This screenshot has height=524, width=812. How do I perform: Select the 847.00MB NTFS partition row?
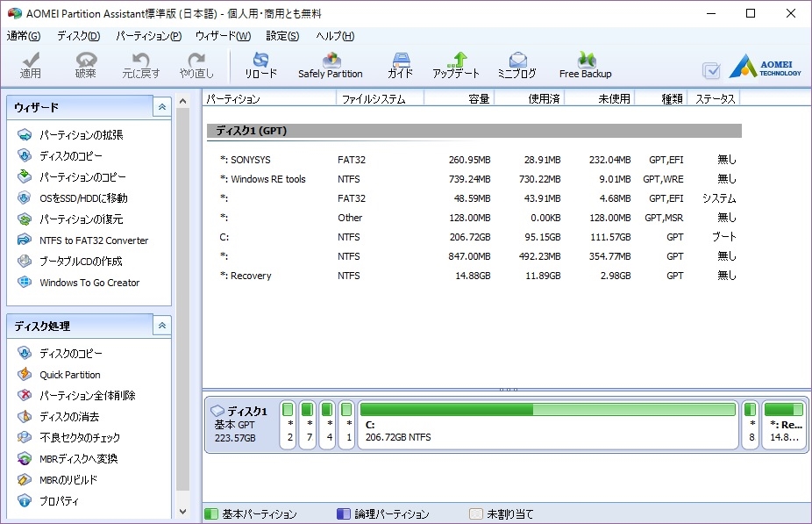pos(474,256)
